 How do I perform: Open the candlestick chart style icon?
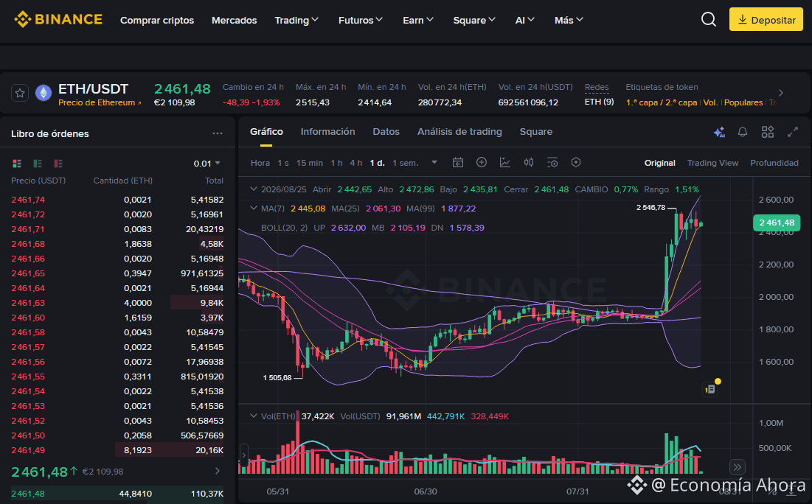[528, 163]
